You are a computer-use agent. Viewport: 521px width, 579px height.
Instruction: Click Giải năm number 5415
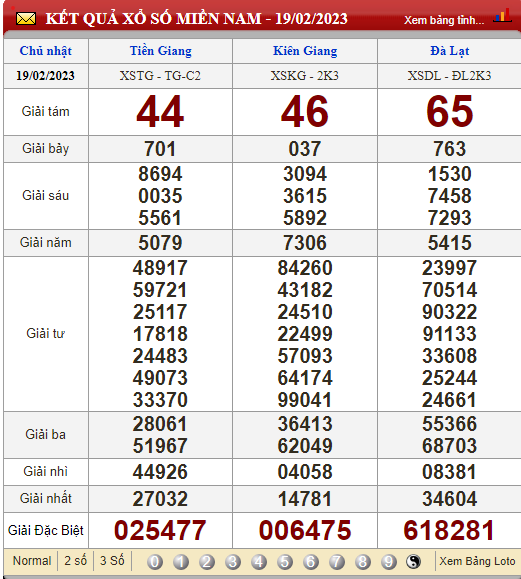(x=449, y=243)
